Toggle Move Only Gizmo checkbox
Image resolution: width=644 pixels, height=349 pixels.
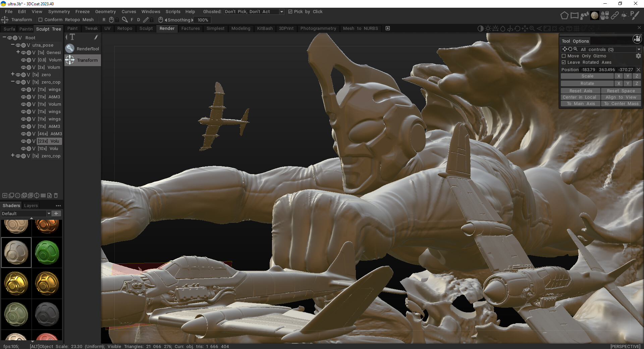pyautogui.click(x=564, y=56)
